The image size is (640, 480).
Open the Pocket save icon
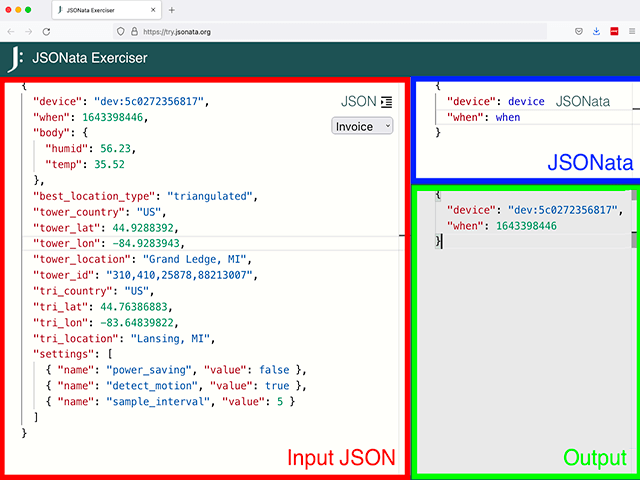(578, 31)
